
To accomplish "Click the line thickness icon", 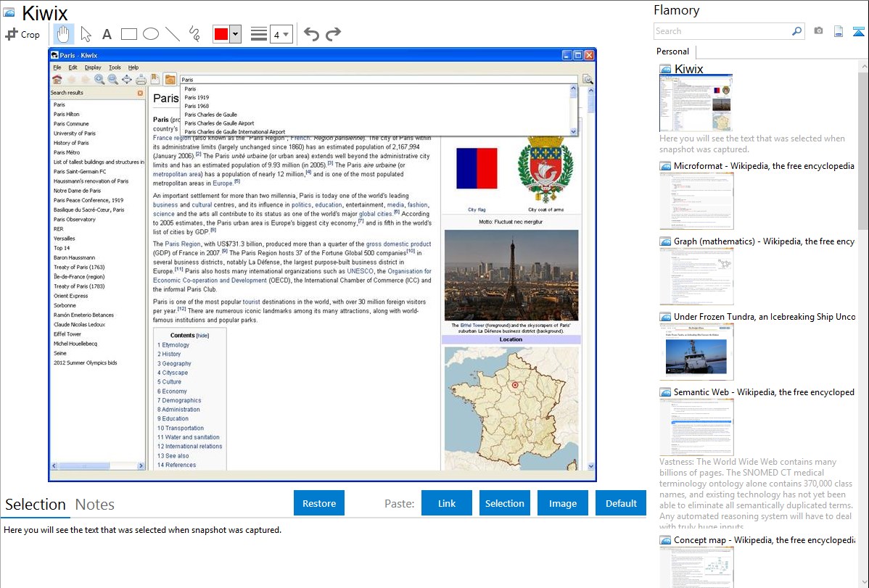I will 258,34.
